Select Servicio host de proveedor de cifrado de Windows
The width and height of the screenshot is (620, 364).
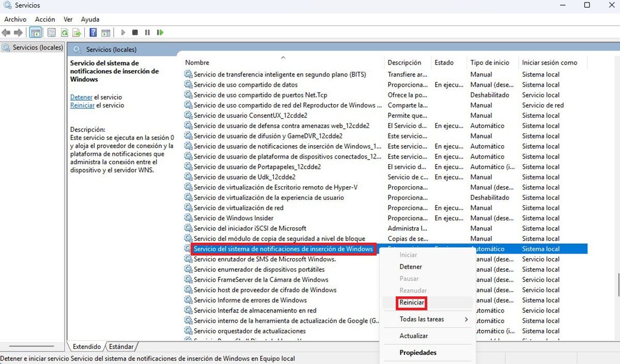[265, 290]
